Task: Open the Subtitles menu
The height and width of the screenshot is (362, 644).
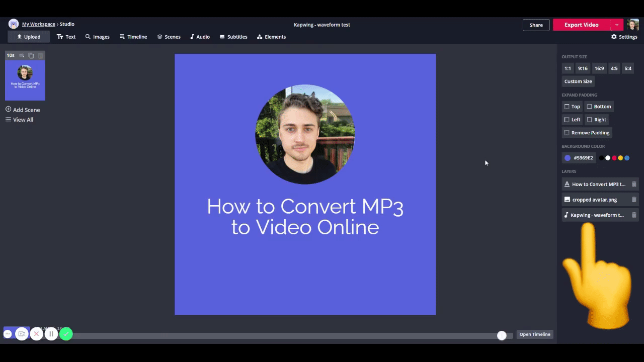Action: (x=233, y=37)
